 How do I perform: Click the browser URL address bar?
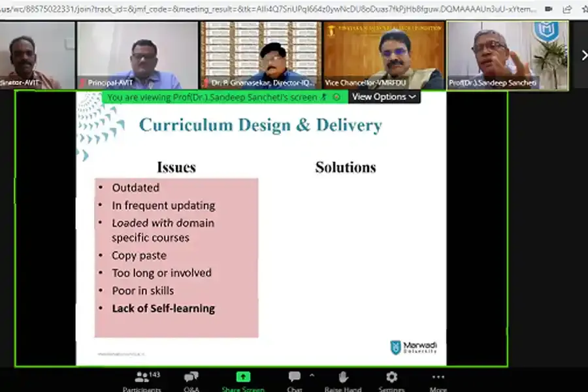coord(261,9)
